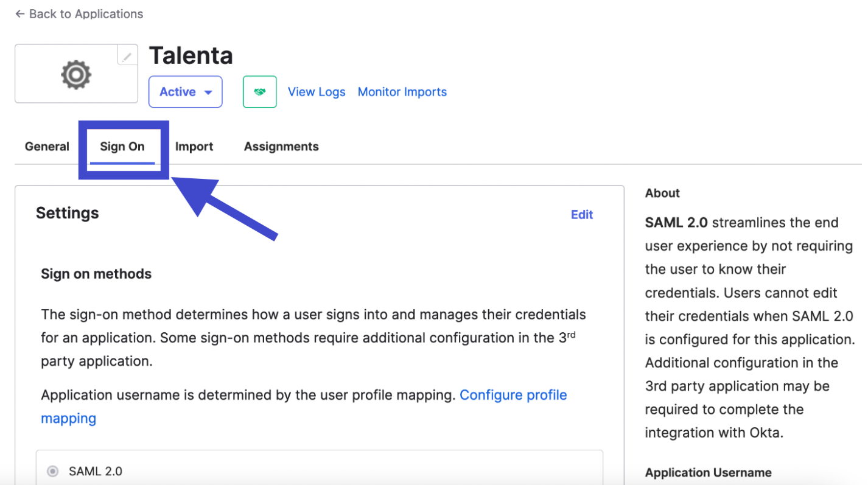
Task: Open the Active status dropdown
Action: coord(186,92)
